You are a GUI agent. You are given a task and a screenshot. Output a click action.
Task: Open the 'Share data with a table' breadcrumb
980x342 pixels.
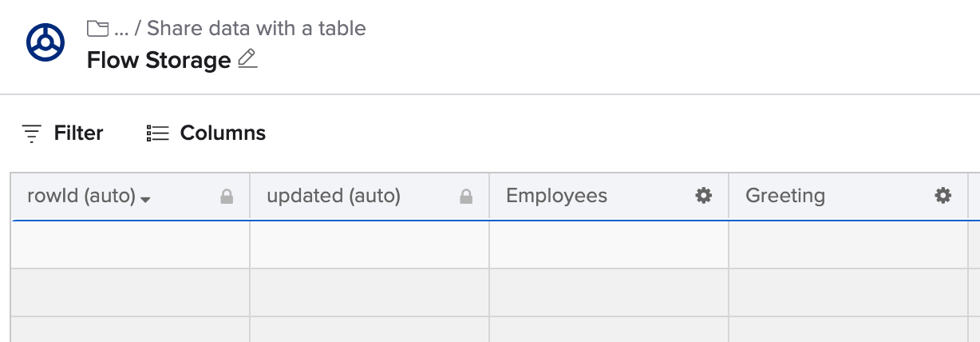[256, 29]
